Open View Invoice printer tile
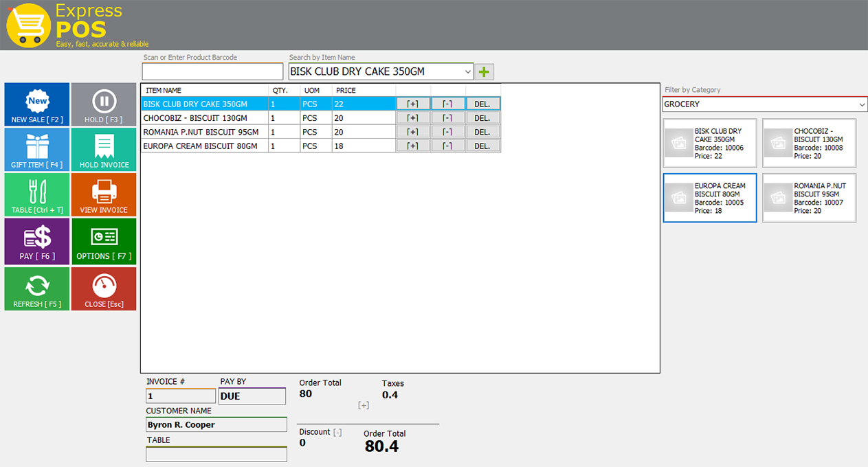Screen dimensions: 868x467 104,195
